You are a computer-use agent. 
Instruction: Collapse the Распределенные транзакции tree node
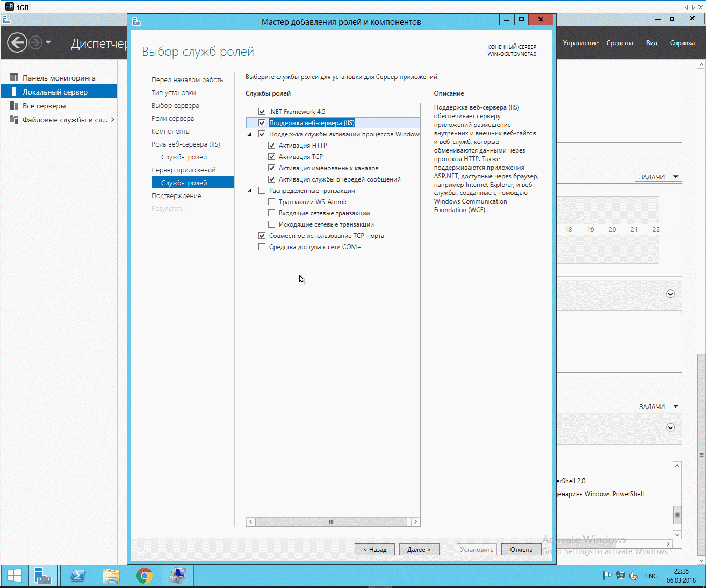(250, 191)
